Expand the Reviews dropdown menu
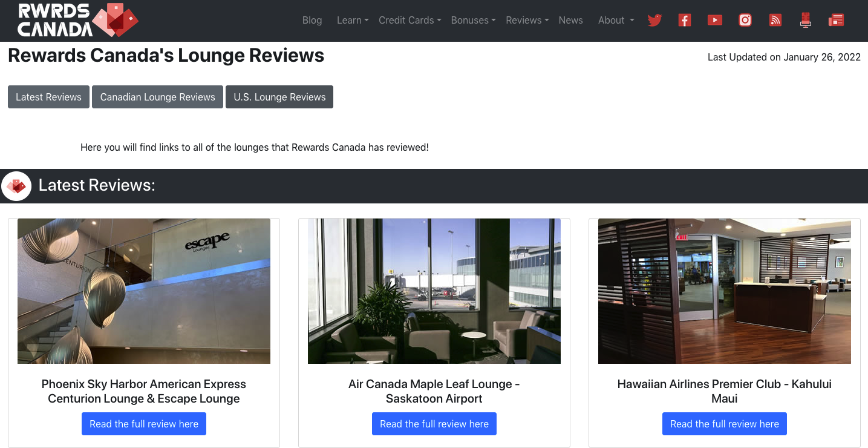The height and width of the screenshot is (448, 868). click(x=527, y=20)
